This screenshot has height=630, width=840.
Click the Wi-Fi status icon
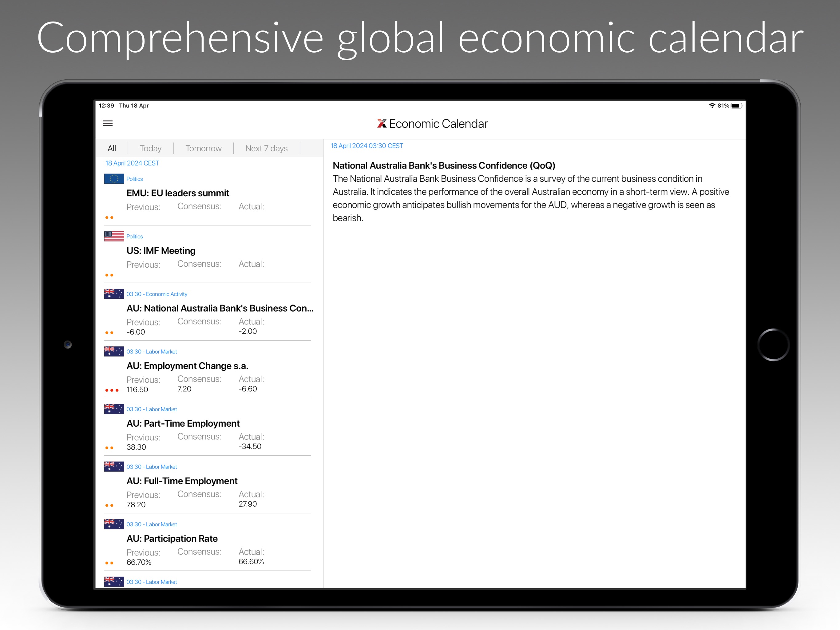coord(712,106)
